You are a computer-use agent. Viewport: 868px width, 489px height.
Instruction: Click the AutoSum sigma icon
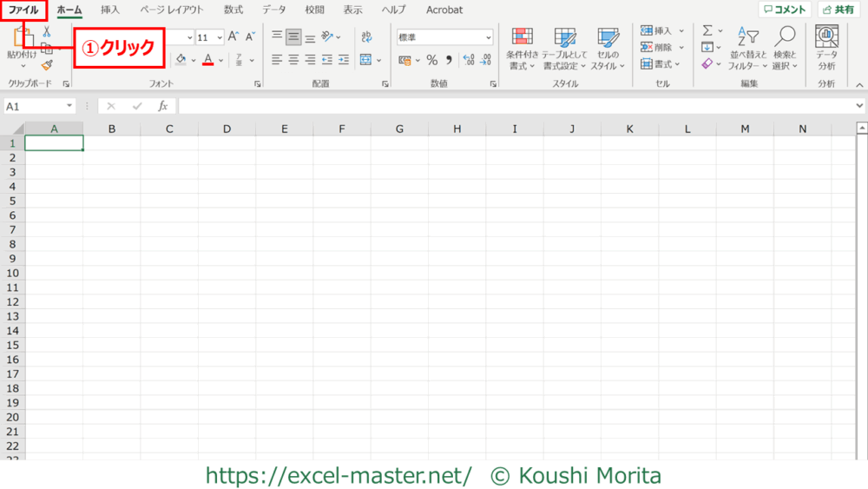coord(707,30)
